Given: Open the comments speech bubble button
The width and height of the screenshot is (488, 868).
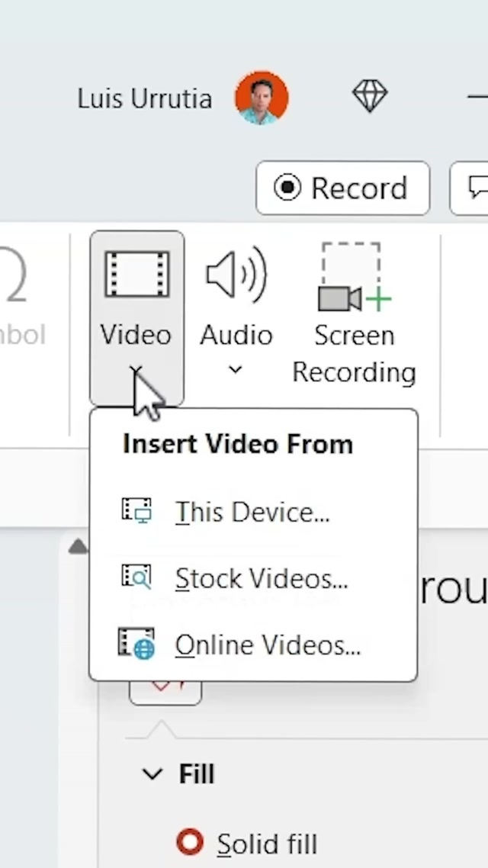Looking at the screenshot, I should [476, 188].
